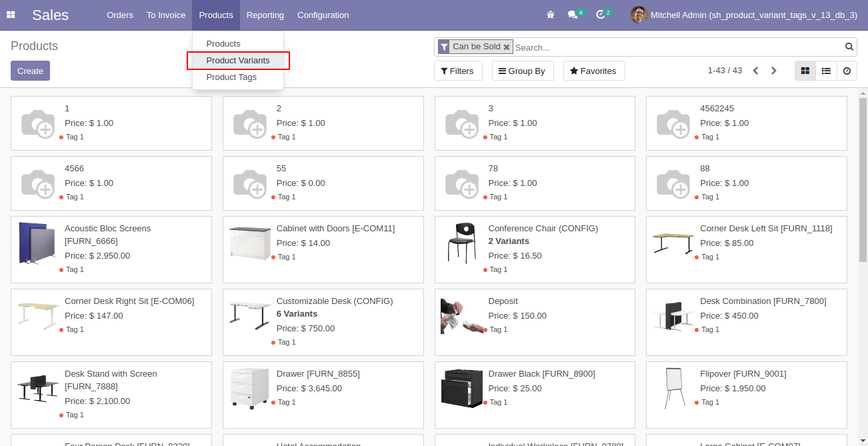The height and width of the screenshot is (446, 868).
Task: Open Mitchell Admin user menu
Action: pyautogui.click(x=744, y=15)
